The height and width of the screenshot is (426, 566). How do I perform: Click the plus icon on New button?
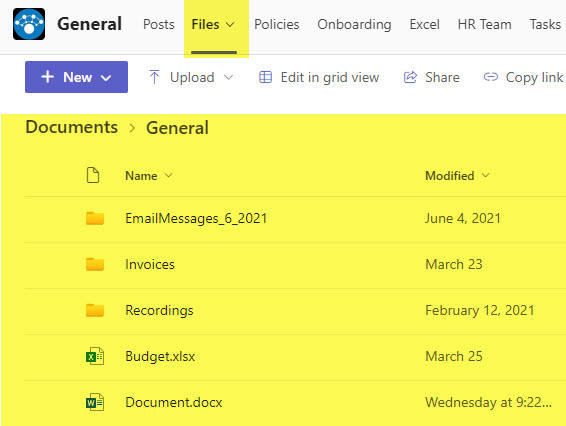[x=47, y=77]
